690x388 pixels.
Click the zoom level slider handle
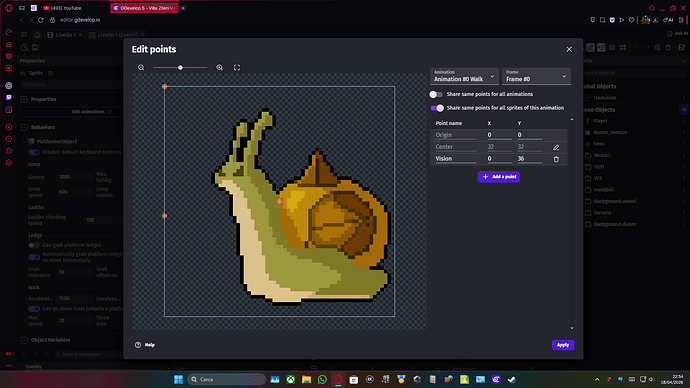click(x=180, y=68)
